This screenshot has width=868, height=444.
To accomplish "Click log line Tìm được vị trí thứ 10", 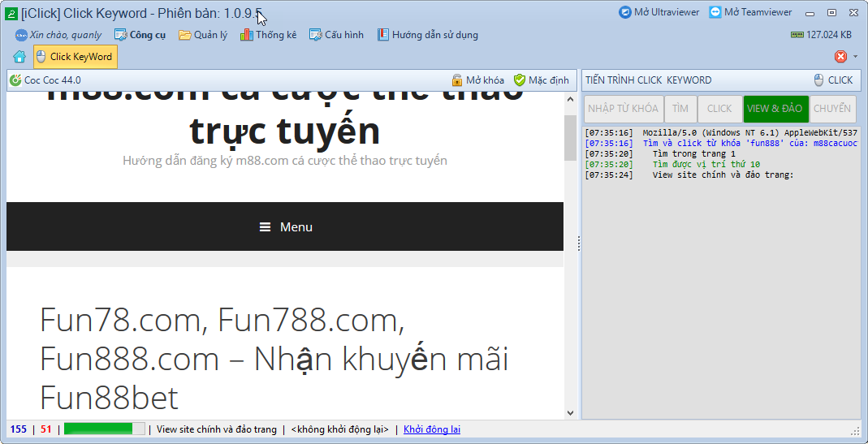I will tap(706, 165).
